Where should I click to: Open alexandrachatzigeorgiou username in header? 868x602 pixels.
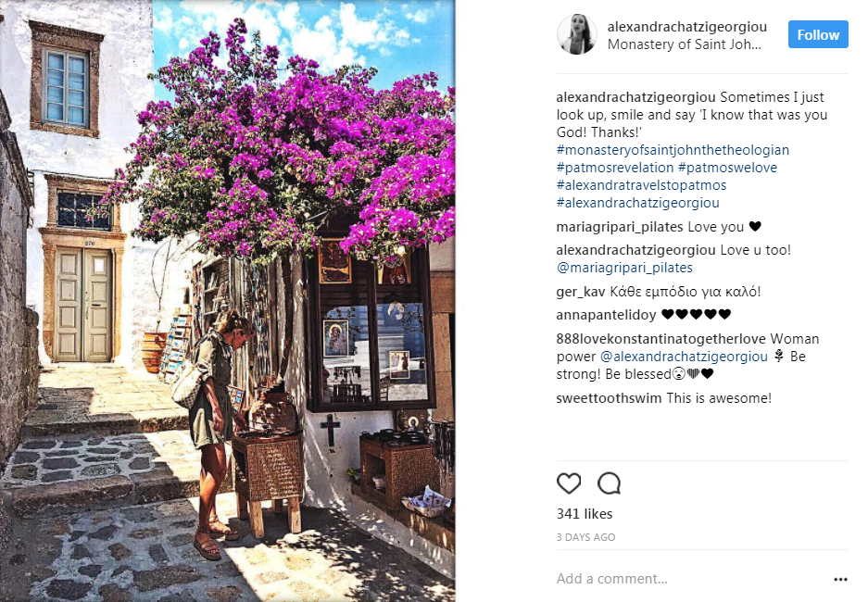[x=687, y=27]
